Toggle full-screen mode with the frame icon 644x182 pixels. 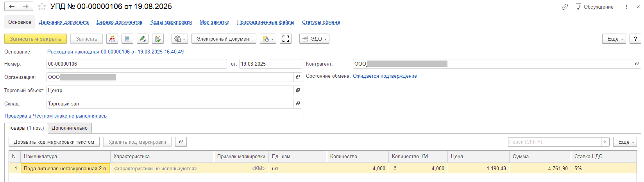(286, 39)
